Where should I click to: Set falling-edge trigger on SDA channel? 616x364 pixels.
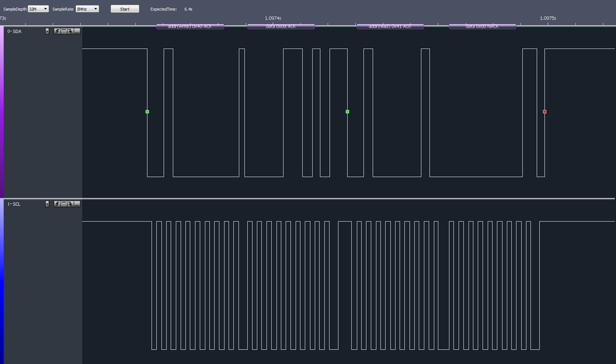(70, 31)
